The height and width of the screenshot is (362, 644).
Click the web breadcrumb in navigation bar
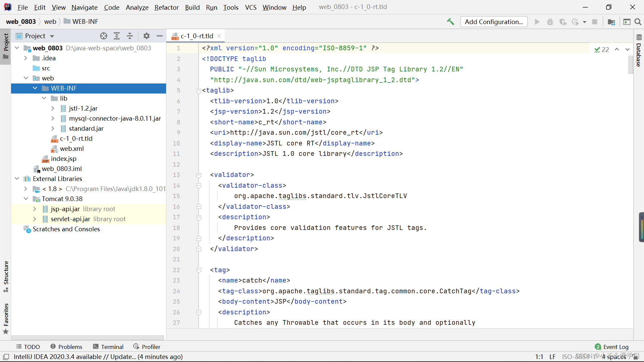[50, 21]
